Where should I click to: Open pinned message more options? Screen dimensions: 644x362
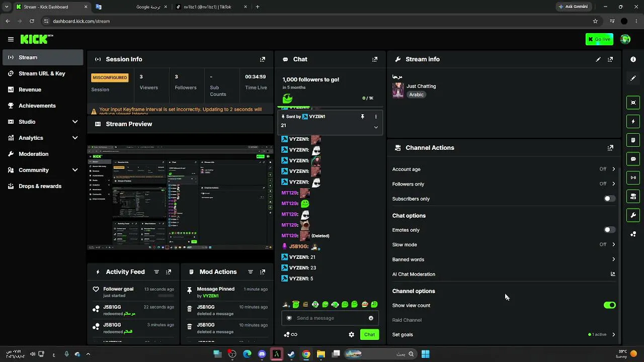pos(376,117)
